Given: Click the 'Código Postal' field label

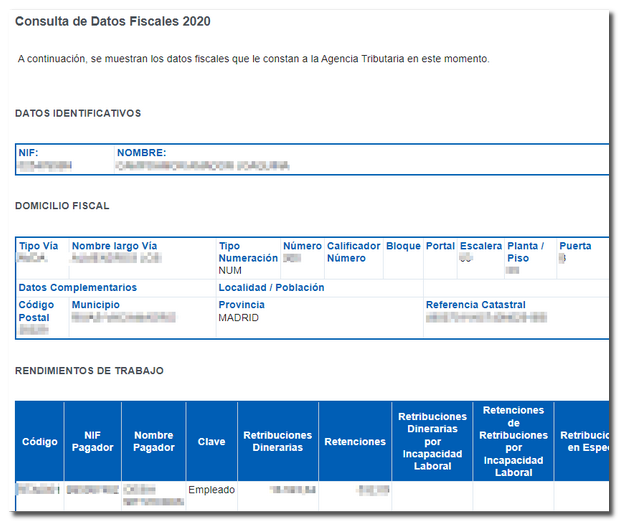Looking at the screenshot, I should coord(37,311).
